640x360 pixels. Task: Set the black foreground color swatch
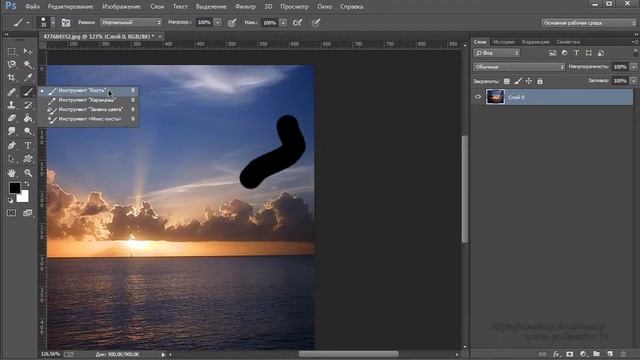click(15, 188)
